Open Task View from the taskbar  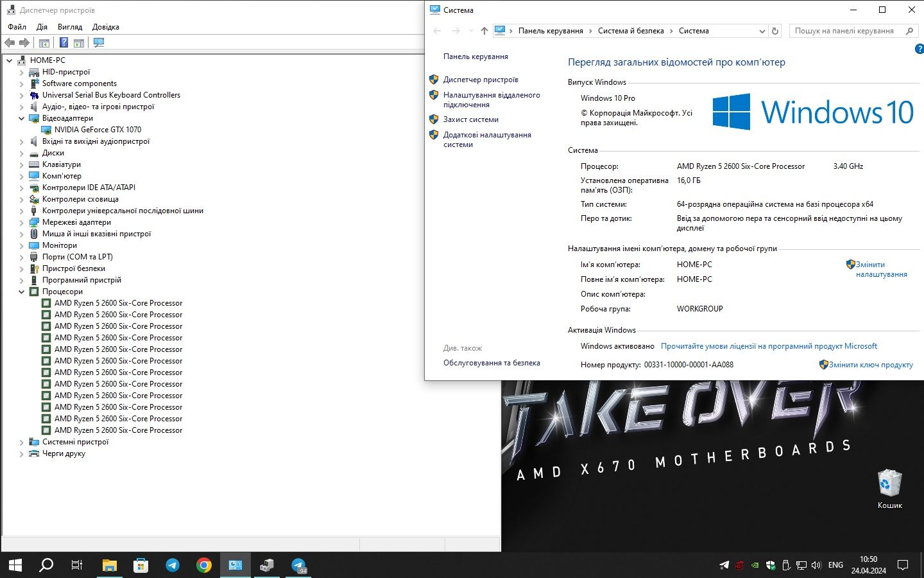(77, 565)
